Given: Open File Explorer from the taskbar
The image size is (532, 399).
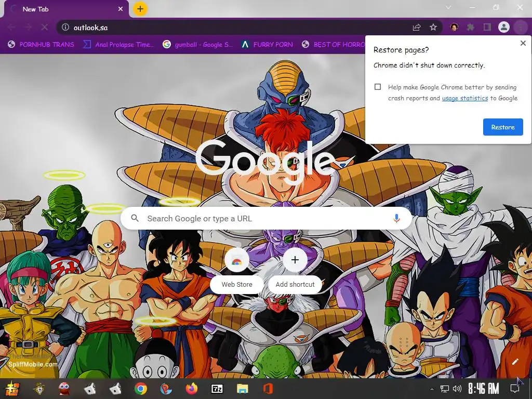Looking at the screenshot, I should pyautogui.click(x=242, y=389).
